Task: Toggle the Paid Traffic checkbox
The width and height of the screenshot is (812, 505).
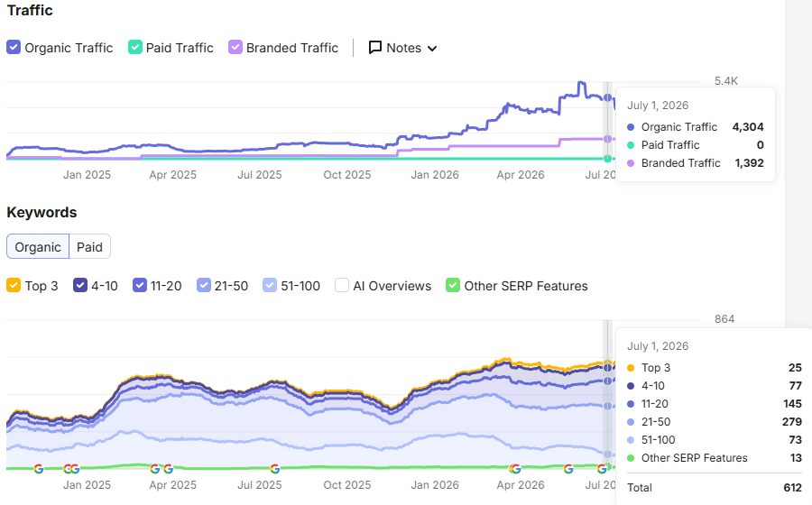Action: [135, 47]
